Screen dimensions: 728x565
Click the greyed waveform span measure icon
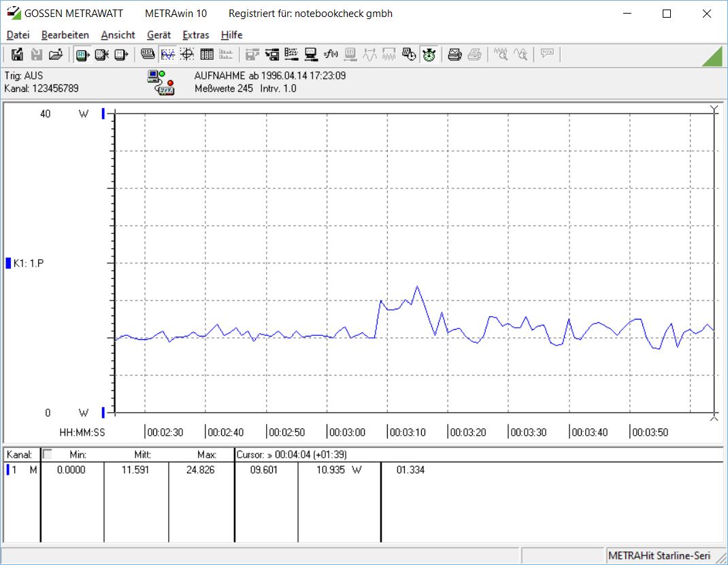pos(369,55)
